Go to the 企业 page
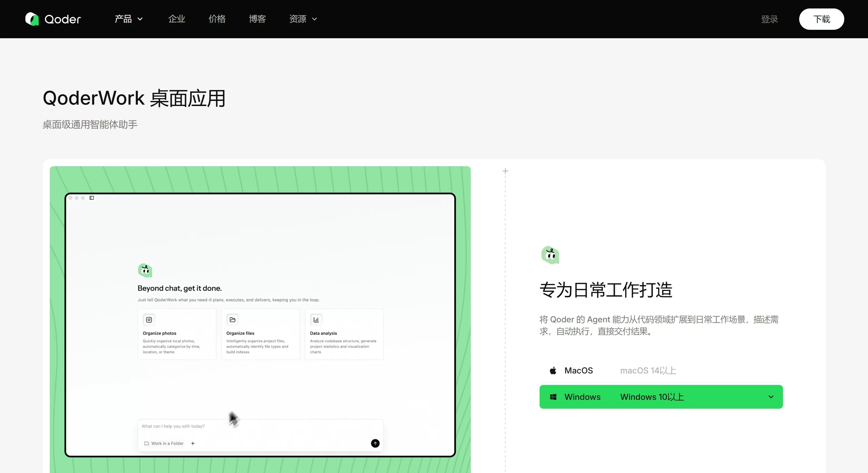The image size is (868, 473). click(x=177, y=19)
